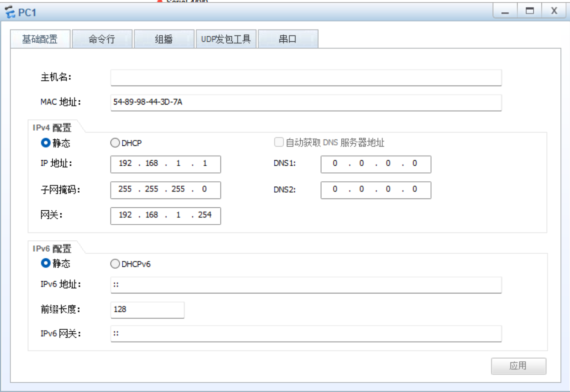The height and width of the screenshot is (392, 570).
Task: Minimize the PC1 window
Action: click(x=505, y=11)
